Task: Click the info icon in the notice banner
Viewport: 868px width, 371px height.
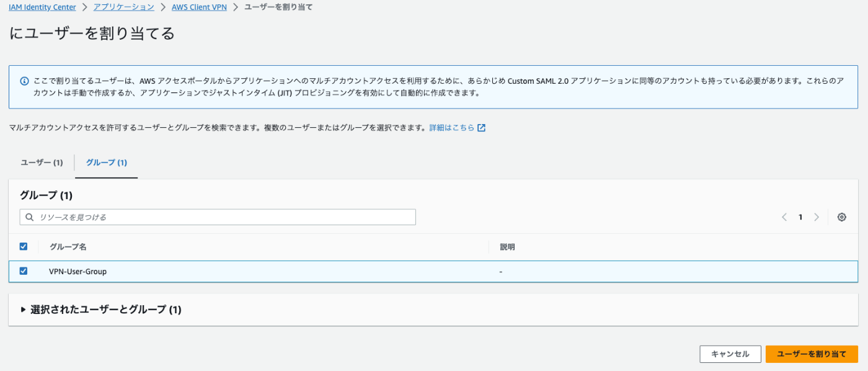Action: [25, 81]
